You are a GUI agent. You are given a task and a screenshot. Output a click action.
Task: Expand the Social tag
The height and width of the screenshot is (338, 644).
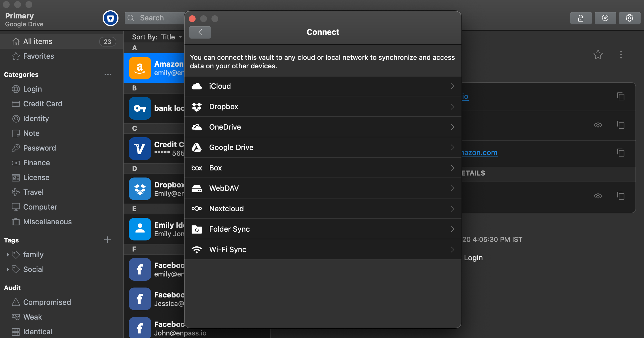8,269
